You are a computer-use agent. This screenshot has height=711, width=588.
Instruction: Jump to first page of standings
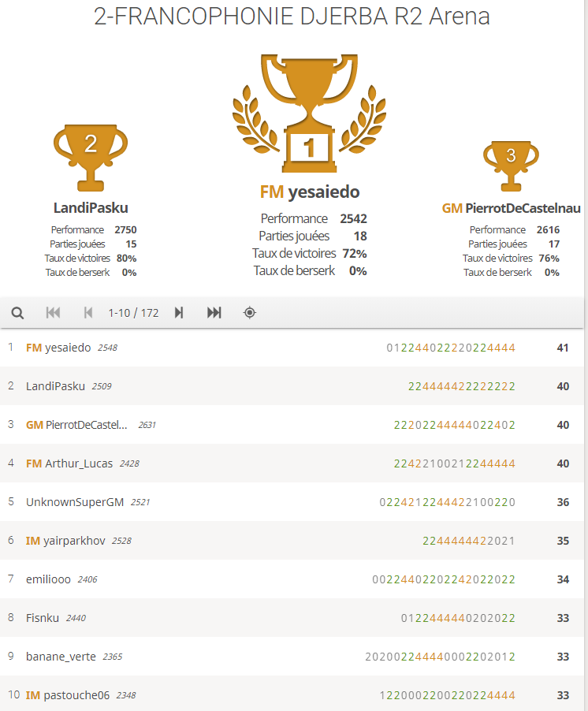coord(53,312)
